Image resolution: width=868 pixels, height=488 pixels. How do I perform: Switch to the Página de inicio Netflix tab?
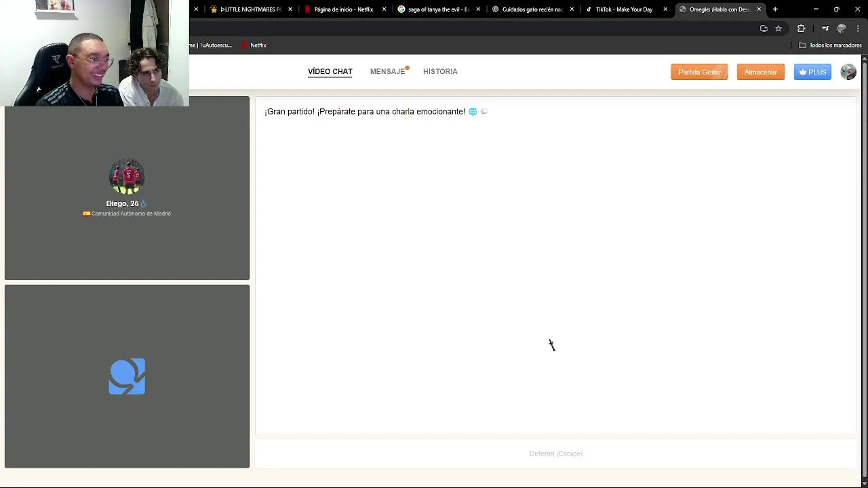pos(343,9)
